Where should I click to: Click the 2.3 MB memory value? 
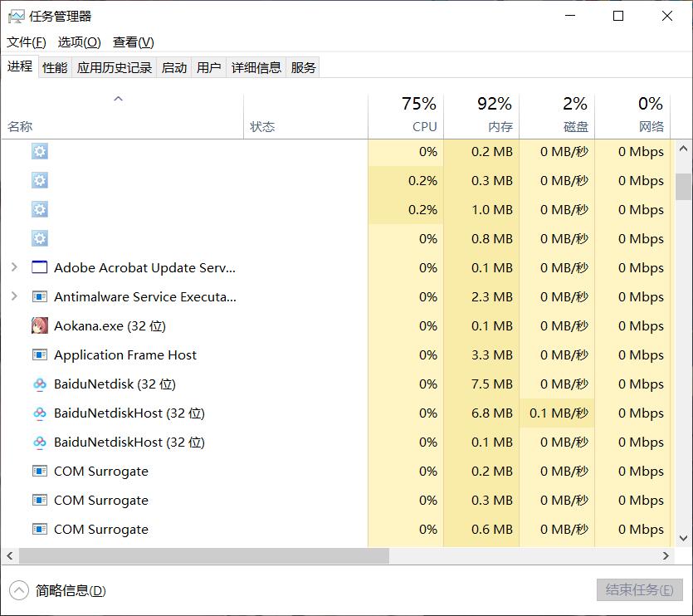(491, 296)
